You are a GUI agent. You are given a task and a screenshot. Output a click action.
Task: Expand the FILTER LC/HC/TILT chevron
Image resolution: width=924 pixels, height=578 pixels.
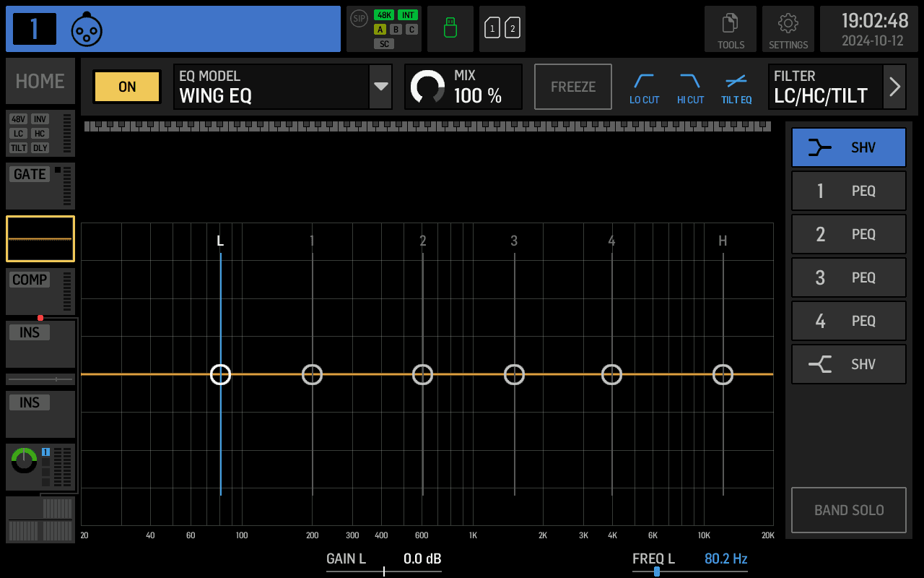pyautogui.click(x=895, y=87)
